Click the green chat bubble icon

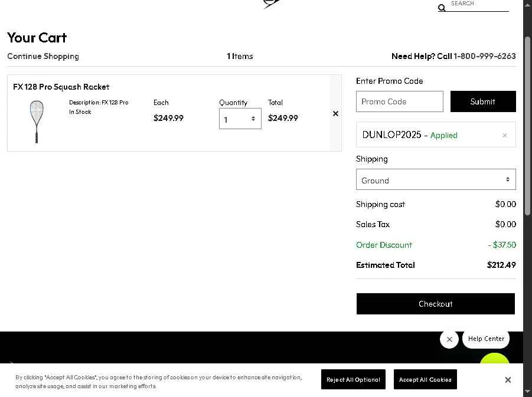495,358
